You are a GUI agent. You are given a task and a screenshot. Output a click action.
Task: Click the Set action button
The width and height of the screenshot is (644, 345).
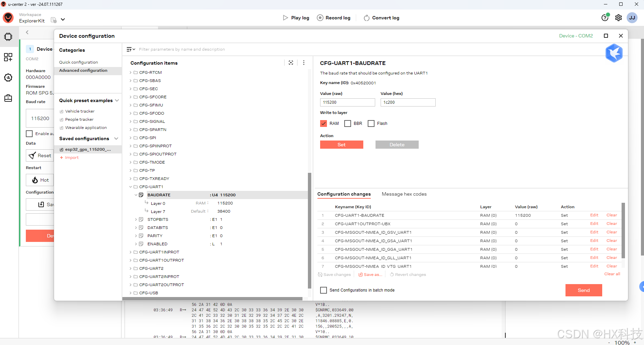point(342,145)
